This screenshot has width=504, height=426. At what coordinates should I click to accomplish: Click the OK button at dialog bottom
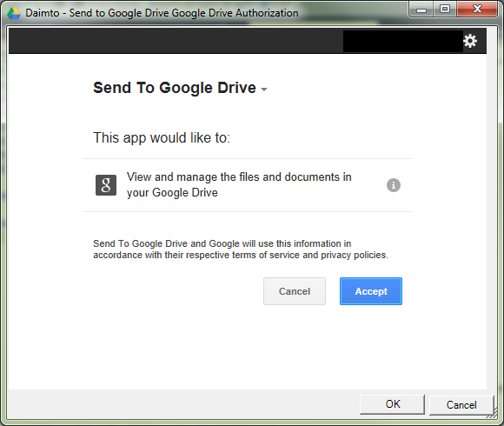point(392,404)
